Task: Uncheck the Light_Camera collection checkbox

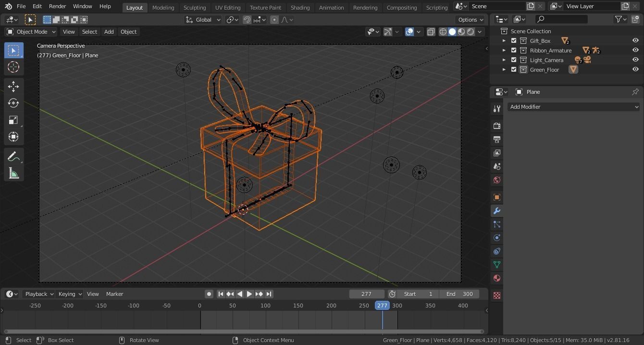Action: pyautogui.click(x=514, y=60)
